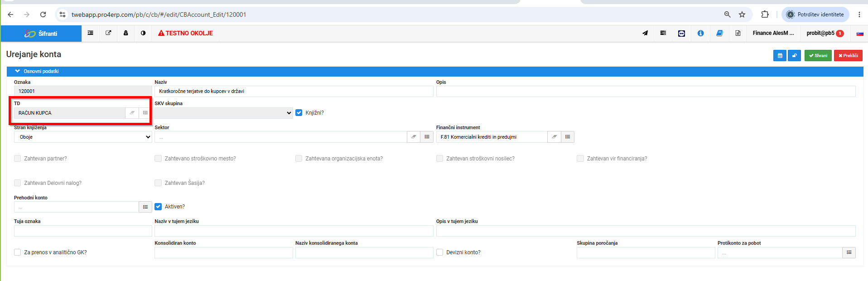This screenshot has width=868, height=281.
Task: Open the SKV skupina dropdown
Action: pyautogui.click(x=224, y=113)
